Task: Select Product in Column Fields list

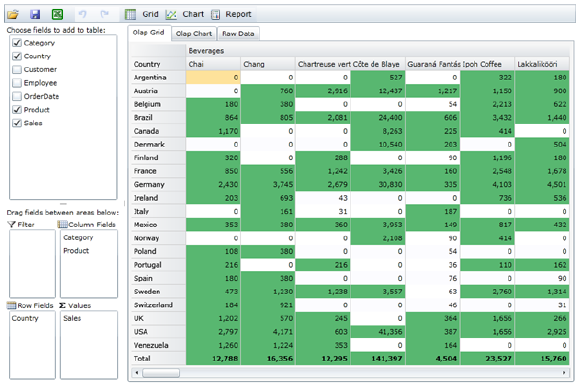Action: pyautogui.click(x=76, y=251)
